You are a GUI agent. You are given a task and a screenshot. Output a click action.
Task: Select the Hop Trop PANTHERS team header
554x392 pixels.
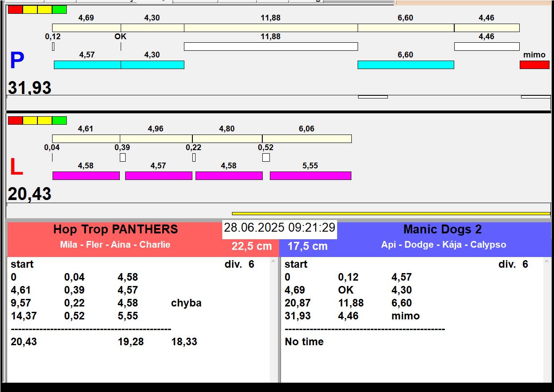click(115, 229)
